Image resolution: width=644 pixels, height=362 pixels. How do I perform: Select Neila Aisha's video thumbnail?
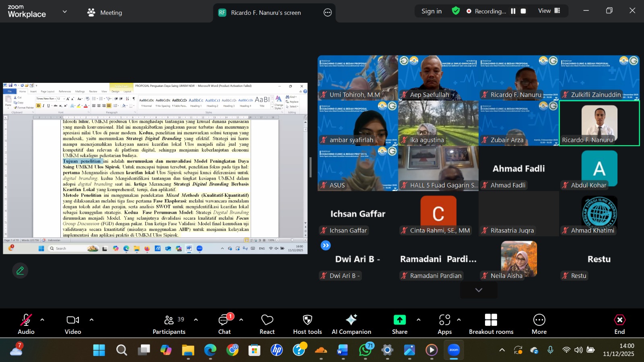[519, 260]
